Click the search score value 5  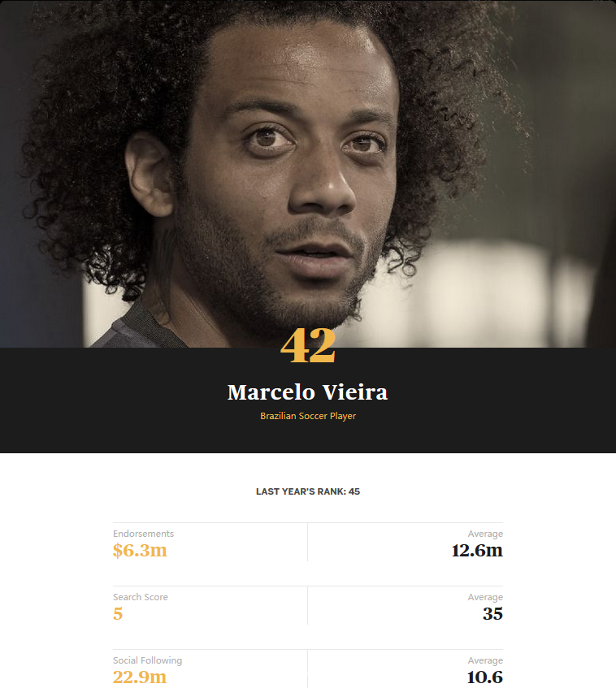(118, 614)
